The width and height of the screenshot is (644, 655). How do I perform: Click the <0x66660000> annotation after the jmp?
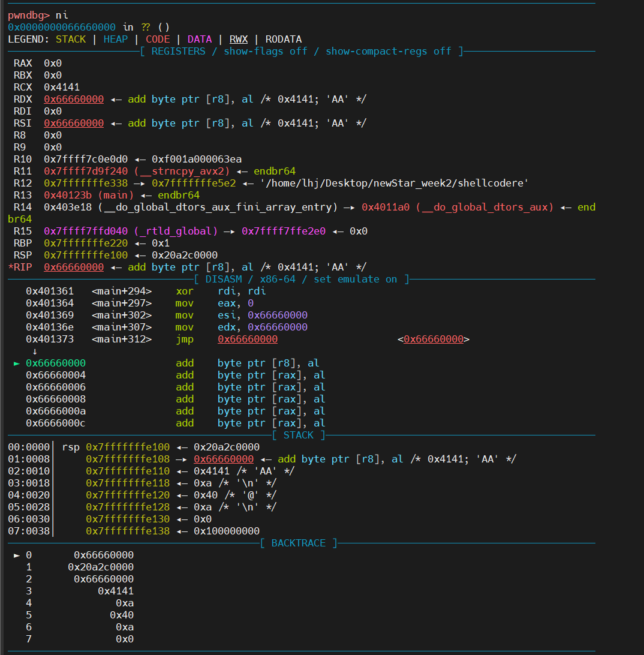click(434, 339)
